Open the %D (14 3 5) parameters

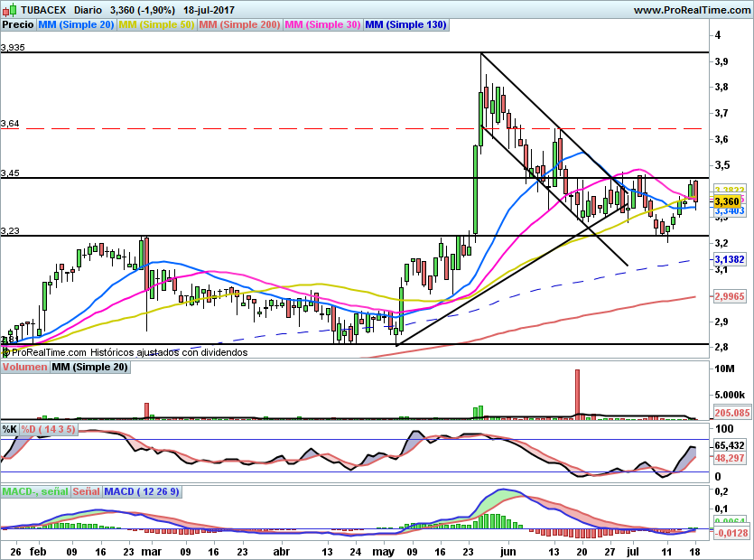(x=49, y=429)
